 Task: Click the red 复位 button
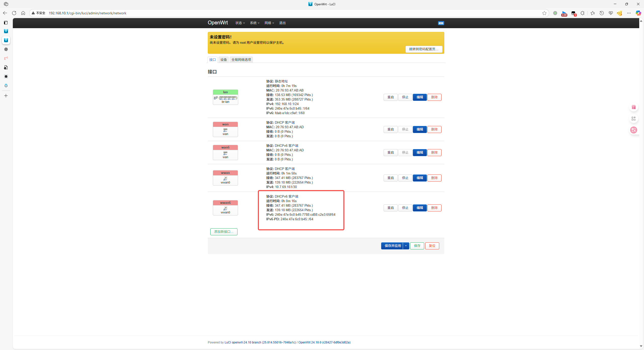tap(432, 246)
